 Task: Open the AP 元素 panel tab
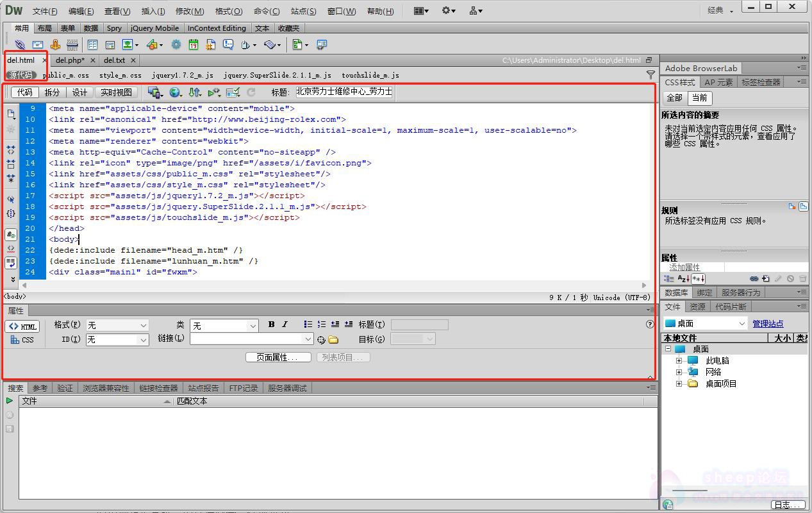[x=718, y=82]
